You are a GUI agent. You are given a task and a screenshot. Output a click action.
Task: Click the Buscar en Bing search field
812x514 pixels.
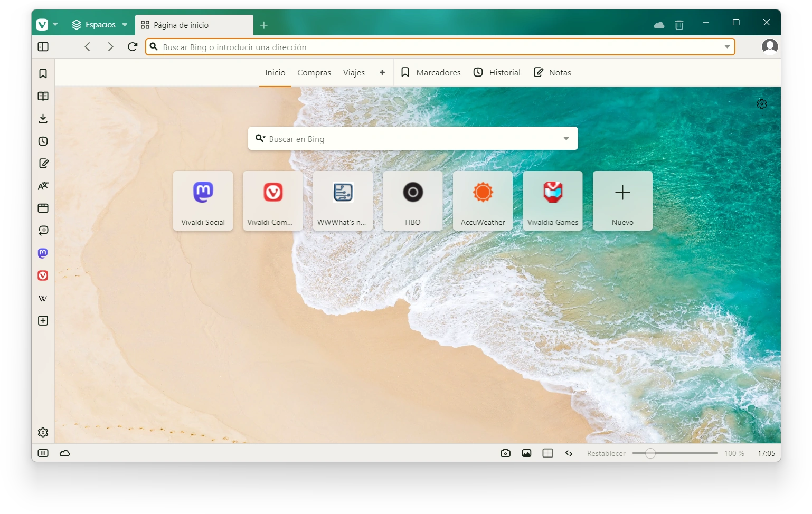pyautogui.click(x=413, y=138)
